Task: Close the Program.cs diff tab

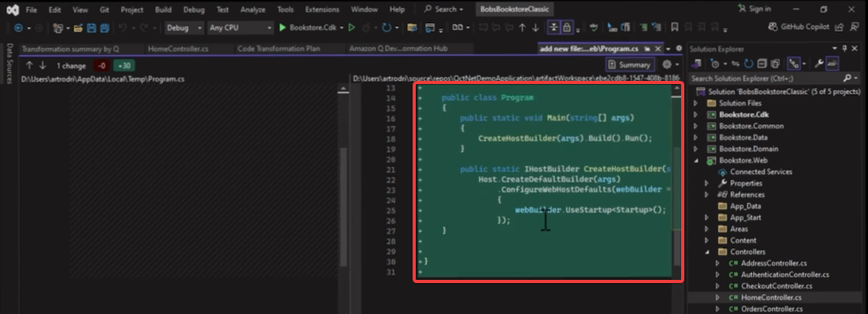Action: coord(657,48)
